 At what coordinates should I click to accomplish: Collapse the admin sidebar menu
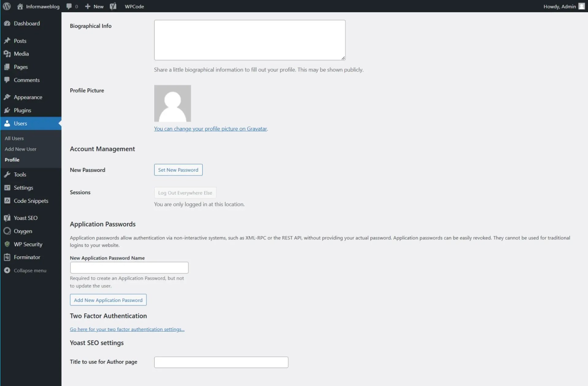(30, 271)
